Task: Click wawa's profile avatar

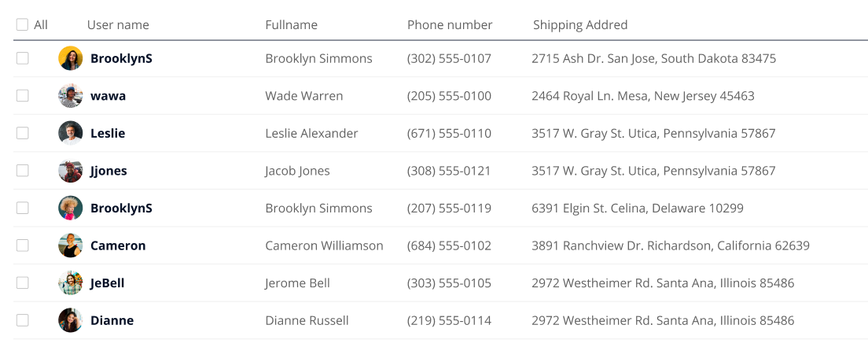Action: click(x=71, y=96)
